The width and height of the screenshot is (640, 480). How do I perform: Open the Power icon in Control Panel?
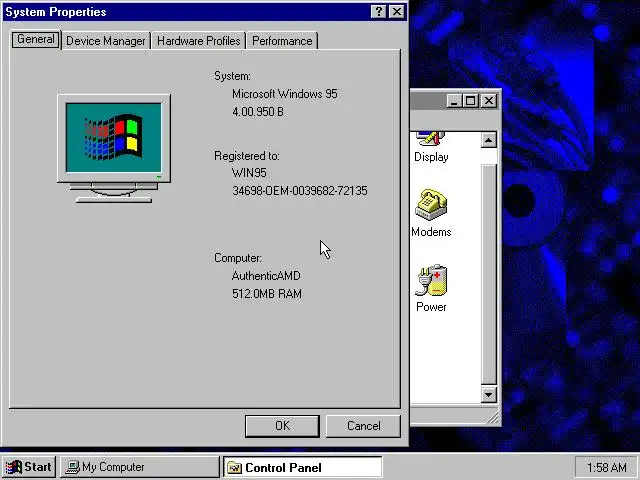(431, 288)
